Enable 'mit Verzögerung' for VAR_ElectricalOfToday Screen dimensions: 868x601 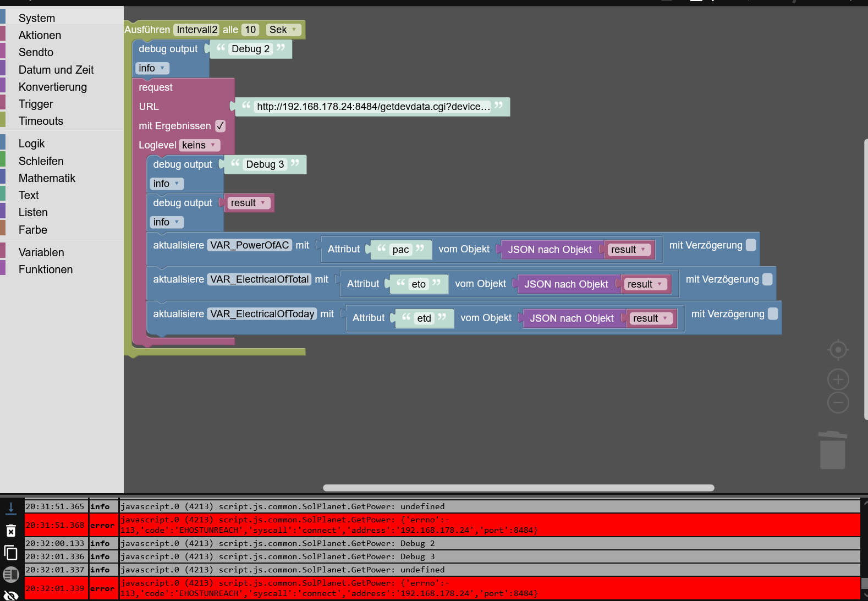point(773,313)
